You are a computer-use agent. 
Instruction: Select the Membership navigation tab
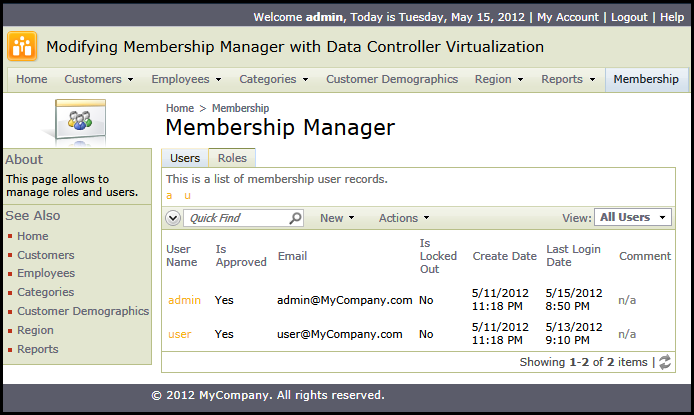646,79
